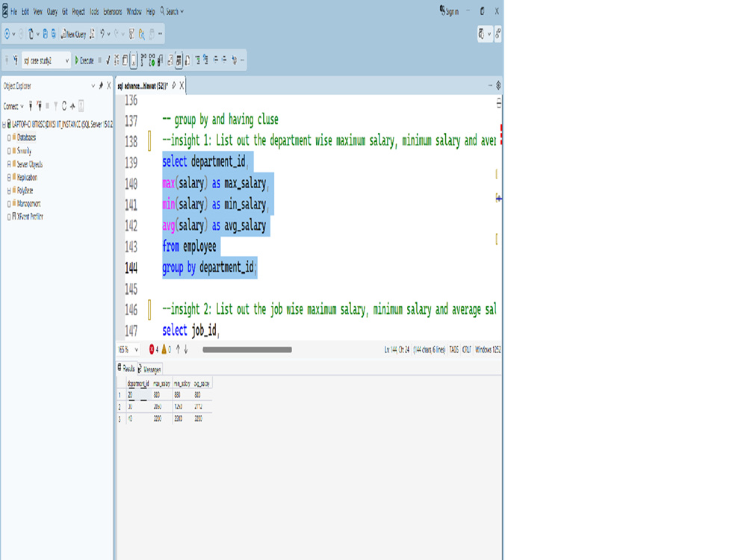Click the Query Options icon

(x=124, y=60)
